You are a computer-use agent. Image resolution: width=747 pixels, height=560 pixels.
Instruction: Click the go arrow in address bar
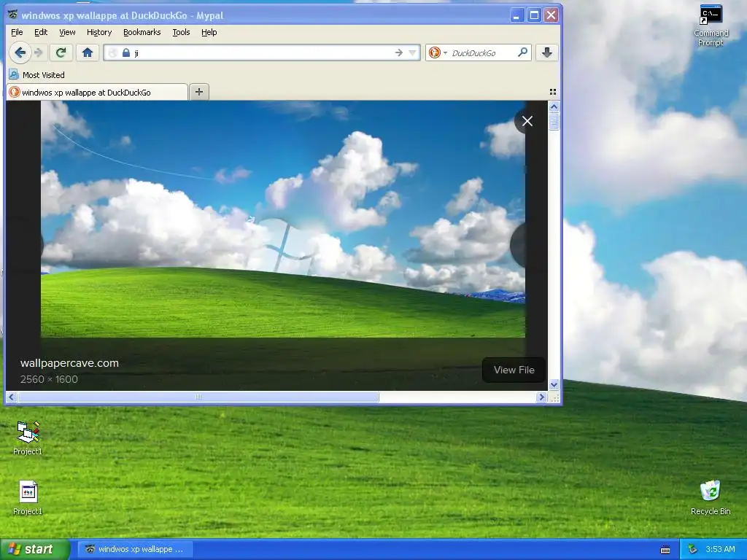(399, 52)
